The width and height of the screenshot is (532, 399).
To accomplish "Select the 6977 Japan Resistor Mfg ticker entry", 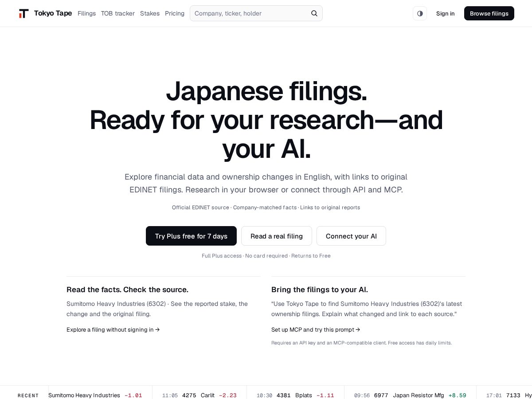I will (410, 395).
